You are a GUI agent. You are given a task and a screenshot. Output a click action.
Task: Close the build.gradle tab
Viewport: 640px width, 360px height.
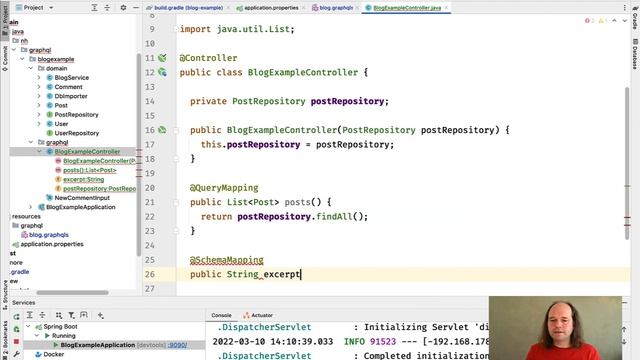[228, 8]
